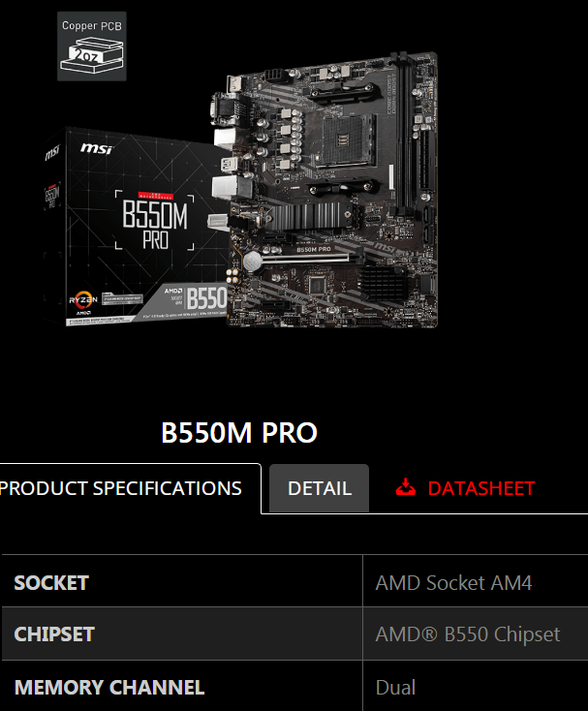Click the MSI logo on the box
The image size is (588, 711).
(x=96, y=148)
